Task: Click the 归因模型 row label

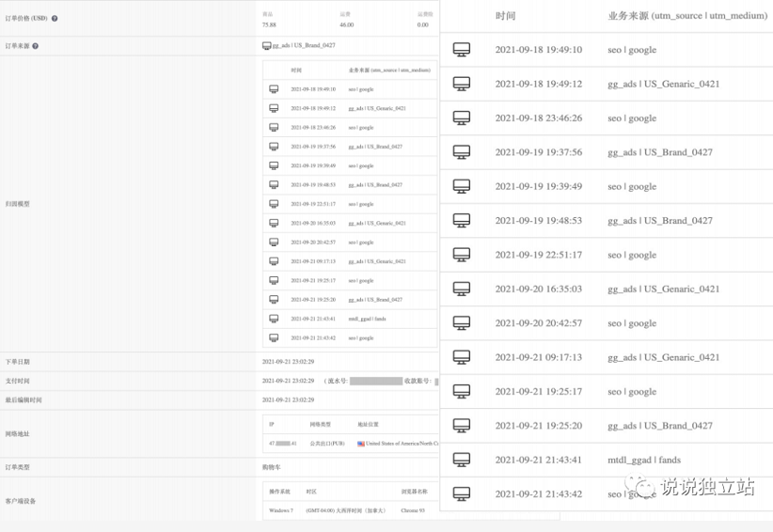Action: (17, 204)
